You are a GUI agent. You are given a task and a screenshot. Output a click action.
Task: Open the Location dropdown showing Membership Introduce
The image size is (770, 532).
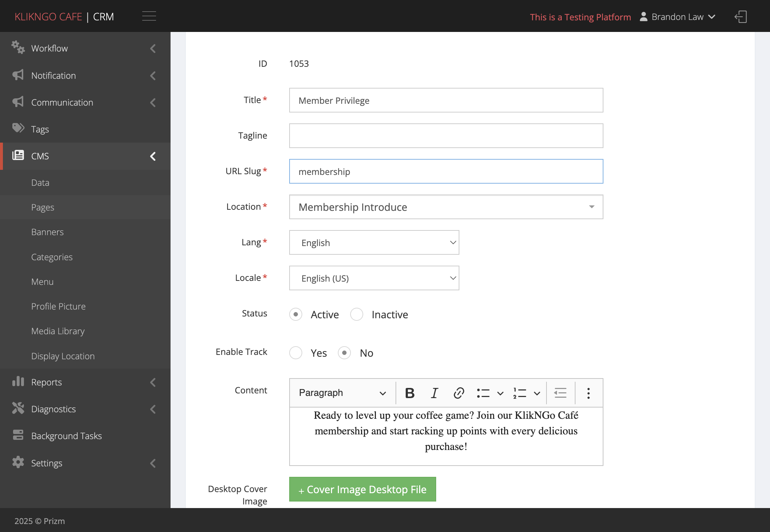click(x=446, y=207)
